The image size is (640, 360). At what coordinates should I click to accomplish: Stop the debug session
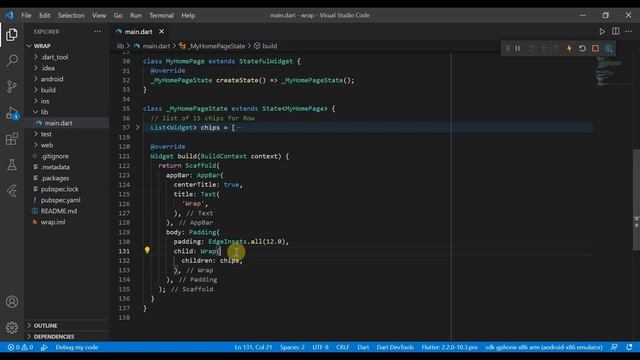[596, 49]
